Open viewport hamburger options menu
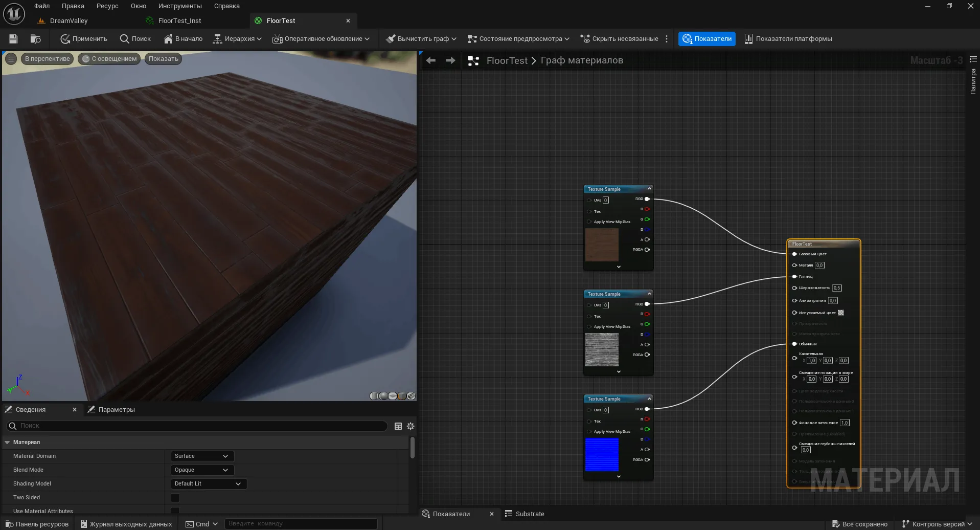The image size is (980, 530). click(x=11, y=59)
